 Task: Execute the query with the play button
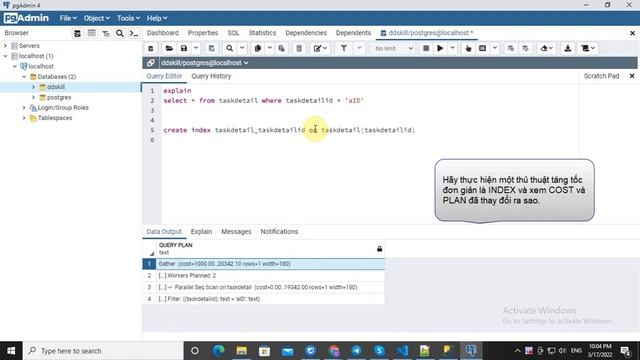[x=440, y=48]
